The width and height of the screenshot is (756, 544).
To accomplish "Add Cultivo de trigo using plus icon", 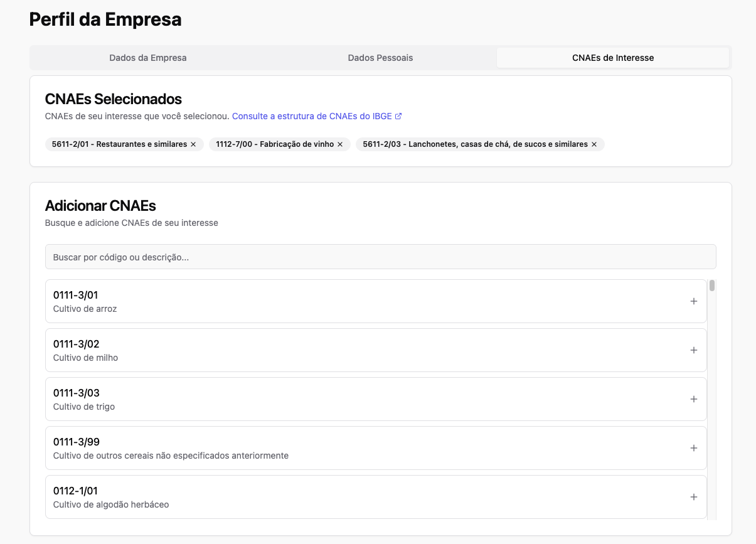I will coord(693,399).
